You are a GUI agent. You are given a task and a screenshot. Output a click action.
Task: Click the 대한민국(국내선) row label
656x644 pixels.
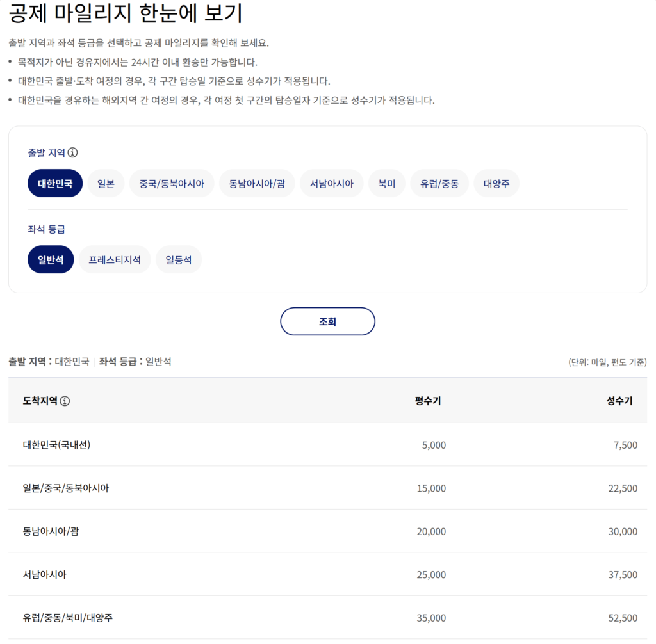56,444
